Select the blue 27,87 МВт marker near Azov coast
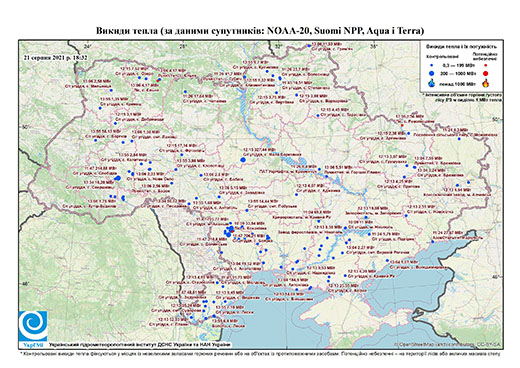 433,242
